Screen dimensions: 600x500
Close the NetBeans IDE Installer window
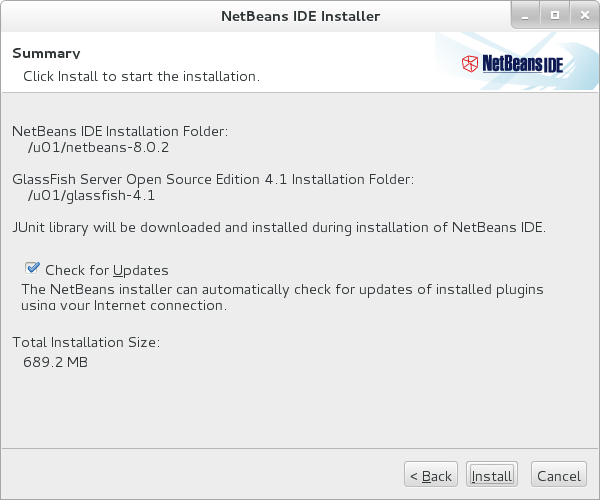tap(585, 15)
